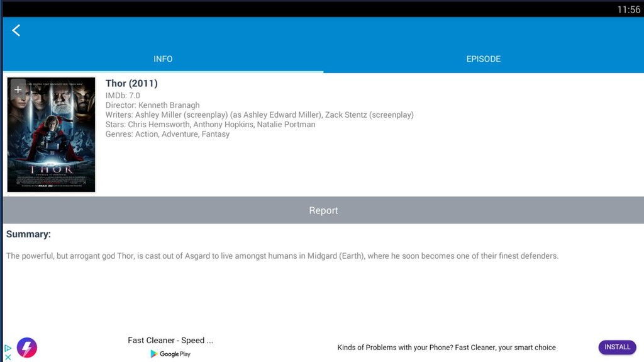The image size is (644, 362).
Task: Click the Stars line with Chris Hemsworth
Action: click(x=210, y=124)
